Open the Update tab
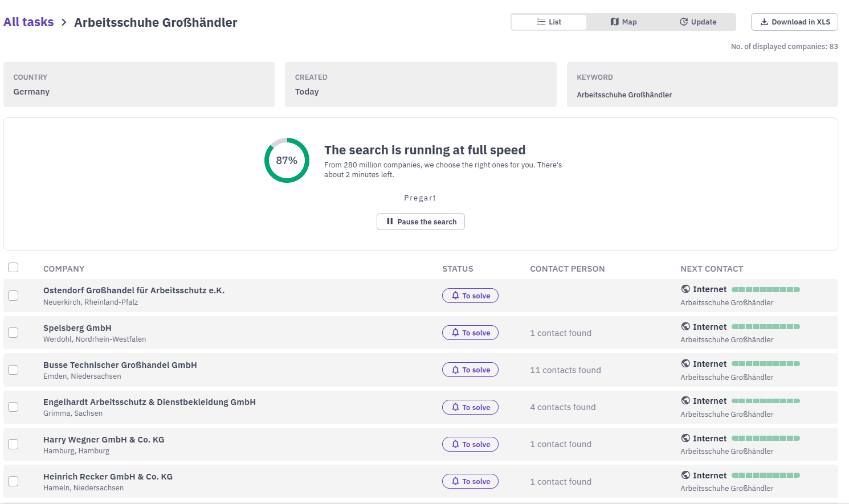 pos(698,22)
